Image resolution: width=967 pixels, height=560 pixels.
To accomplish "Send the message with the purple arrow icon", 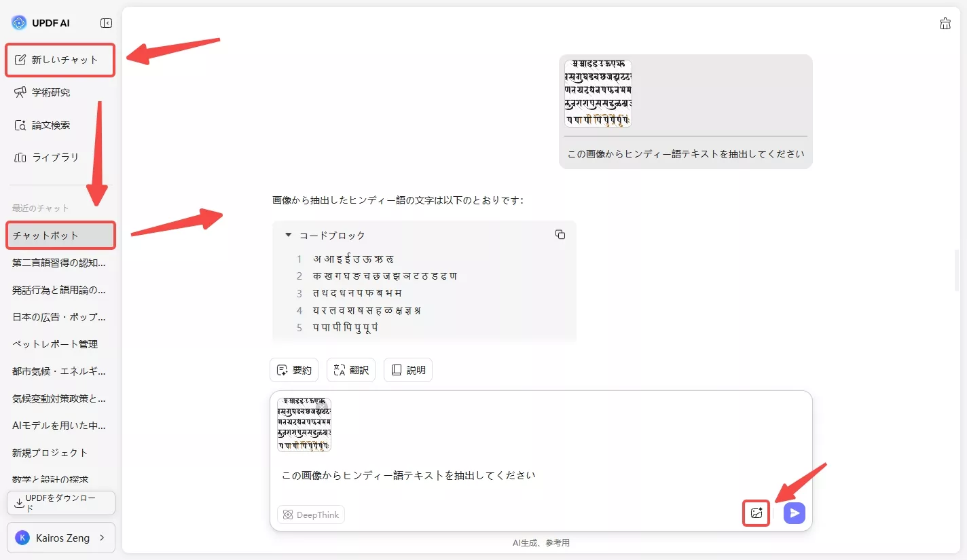I will click(794, 513).
